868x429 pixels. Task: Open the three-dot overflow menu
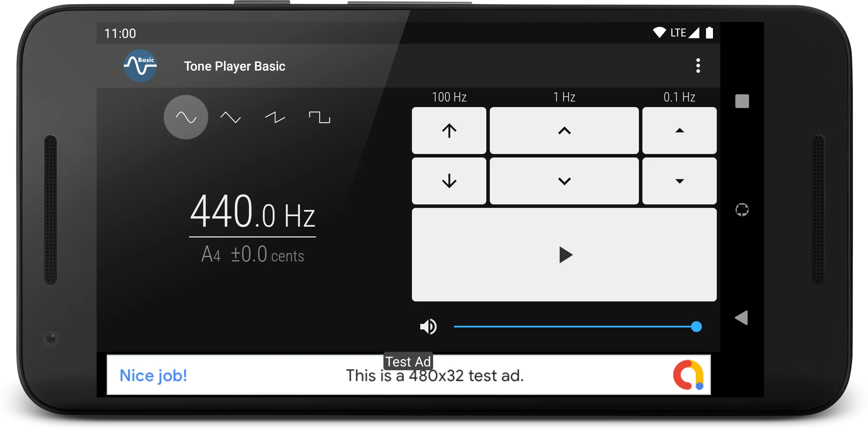(698, 66)
